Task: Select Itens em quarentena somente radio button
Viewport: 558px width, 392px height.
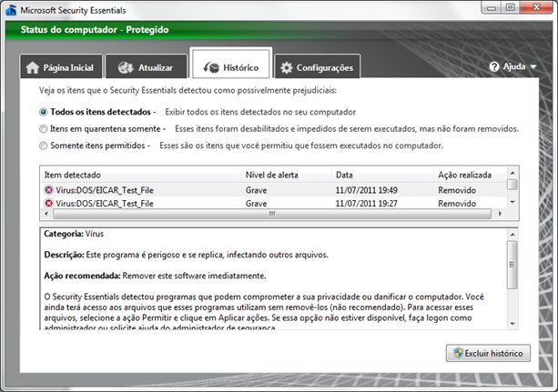Action: tap(43, 129)
